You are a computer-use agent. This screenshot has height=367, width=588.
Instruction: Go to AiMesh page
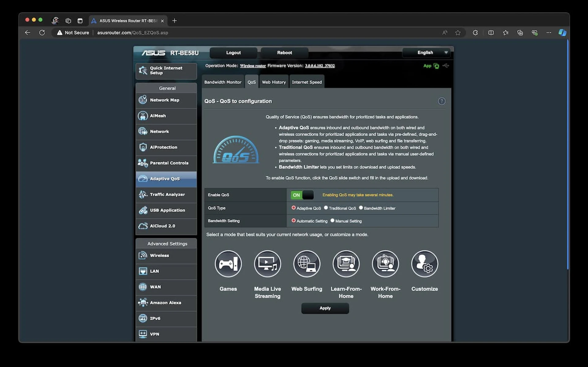(x=166, y=116)
